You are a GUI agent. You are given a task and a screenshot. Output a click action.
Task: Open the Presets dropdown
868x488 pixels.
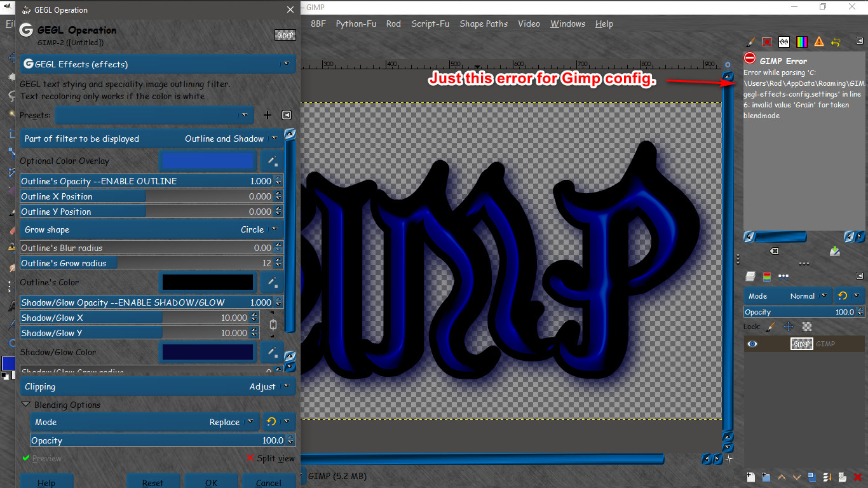(154, 115)
